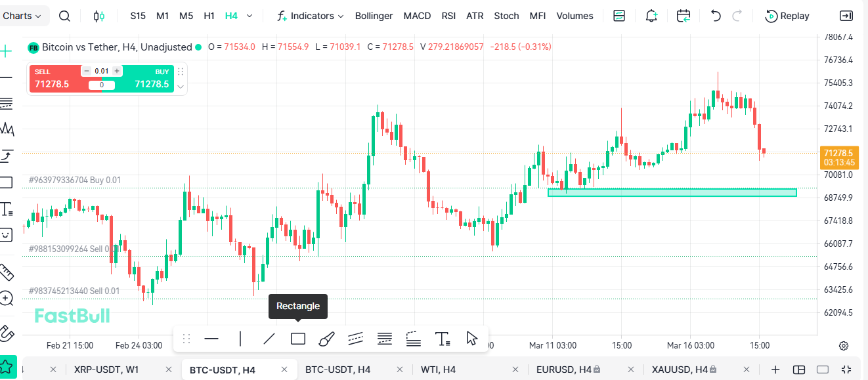The width and height of the screenshot is (868, 380).
Task: Collapse the right side panel
Action: (846, 16)
